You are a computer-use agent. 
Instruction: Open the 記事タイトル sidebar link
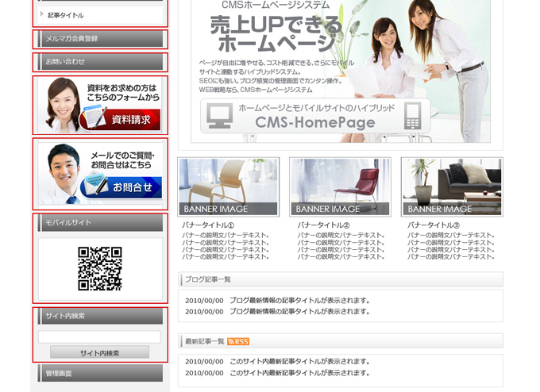(66, 15)
